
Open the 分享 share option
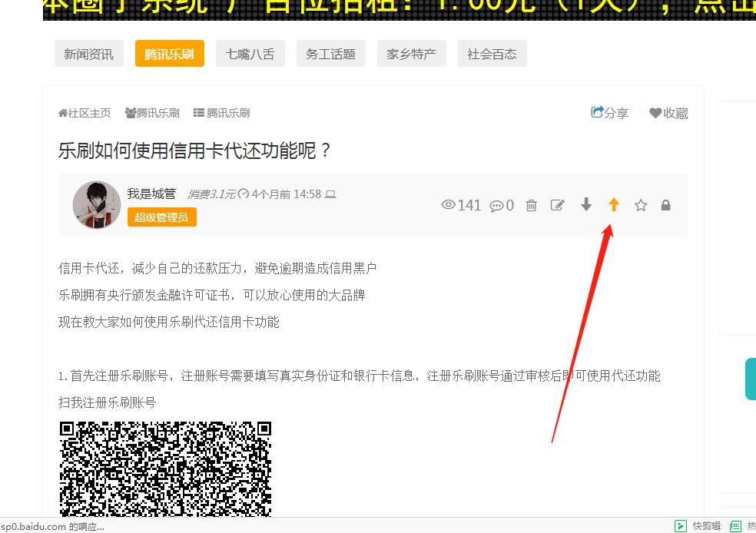(x=609, y=113)
